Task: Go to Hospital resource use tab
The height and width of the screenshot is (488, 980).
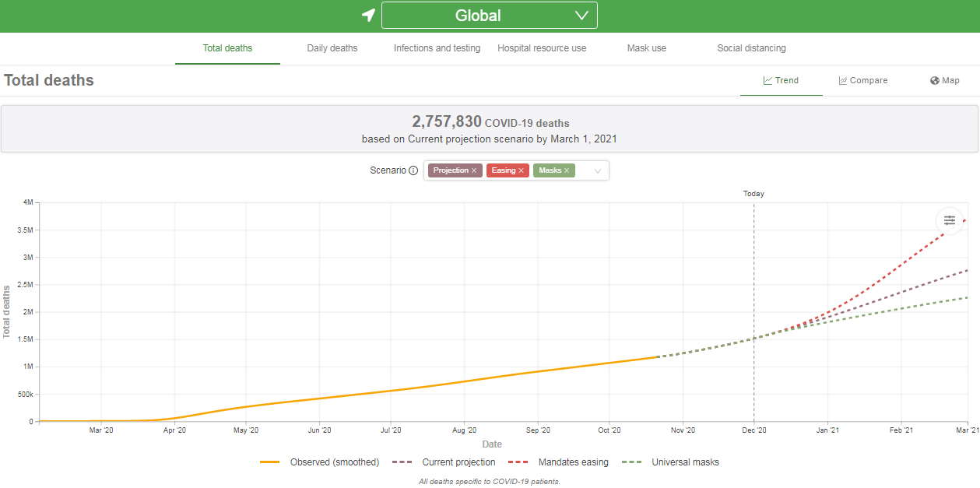Action: coord(542,48)
